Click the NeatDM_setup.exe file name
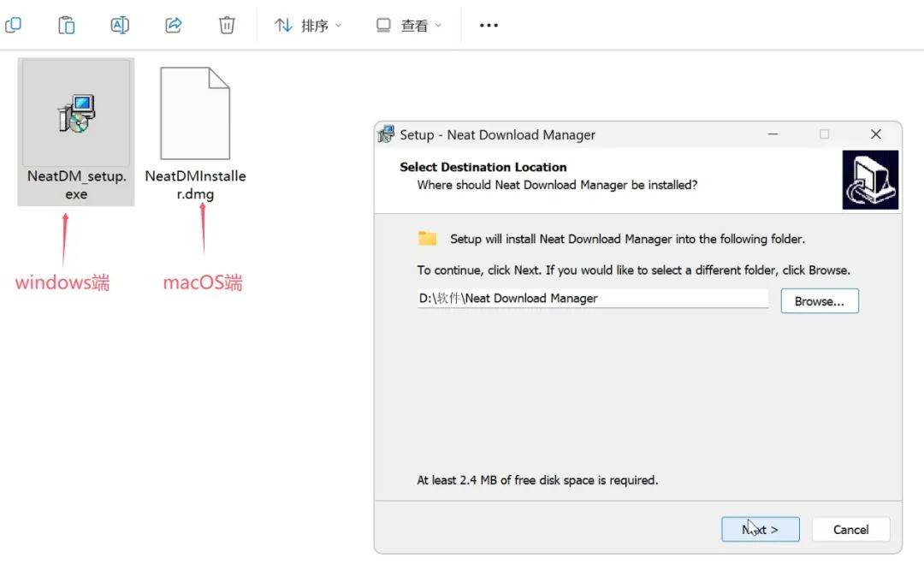This screenshot has height=564, width=924. pyautogui.click(x=77, y=185)
